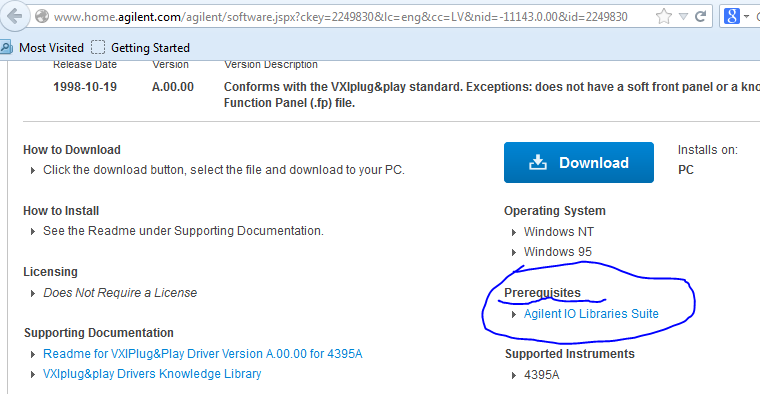Image resolution: width=760 pixels, height=394 pixels.
Task: Open the URL history dropdown arrow
Action: tap(683, 17)
